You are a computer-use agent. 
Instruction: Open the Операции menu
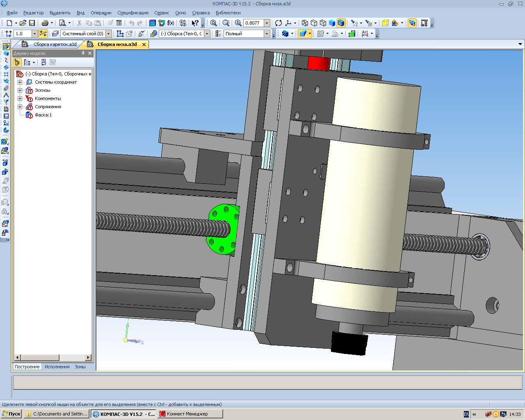click(101, 13)
